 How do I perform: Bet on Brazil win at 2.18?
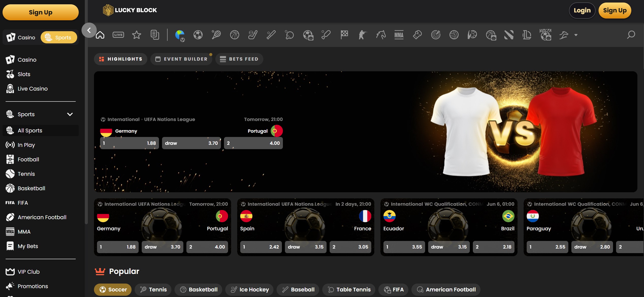pyautogui.click(x=494, y=247)
